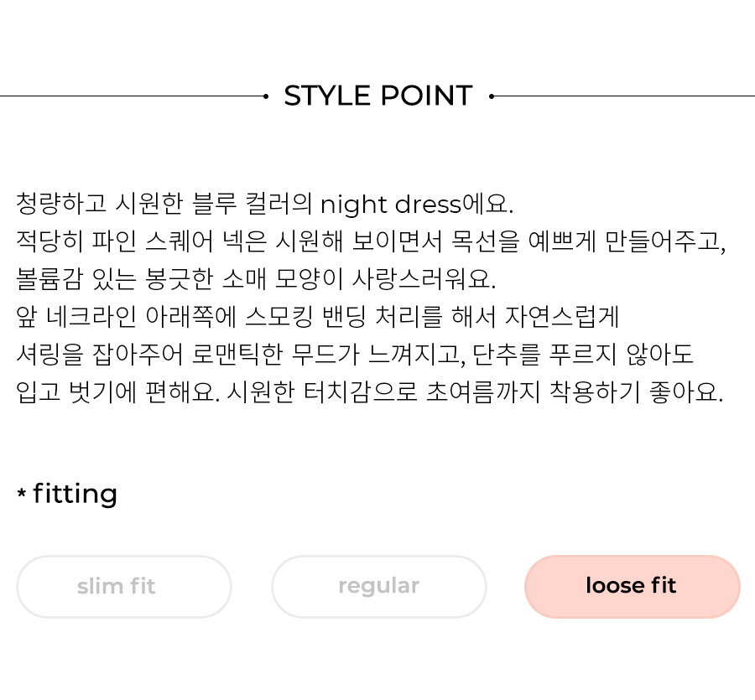Click the line starting 앞 네크라인 아래쪽에
The height and width of the screenshot is (700, 755).
click(317, 317)
